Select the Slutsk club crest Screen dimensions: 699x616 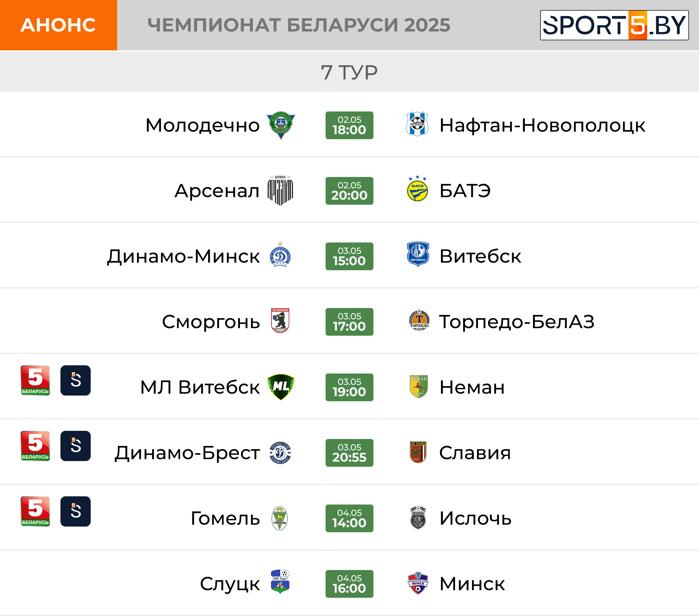(x=280, y=581)
